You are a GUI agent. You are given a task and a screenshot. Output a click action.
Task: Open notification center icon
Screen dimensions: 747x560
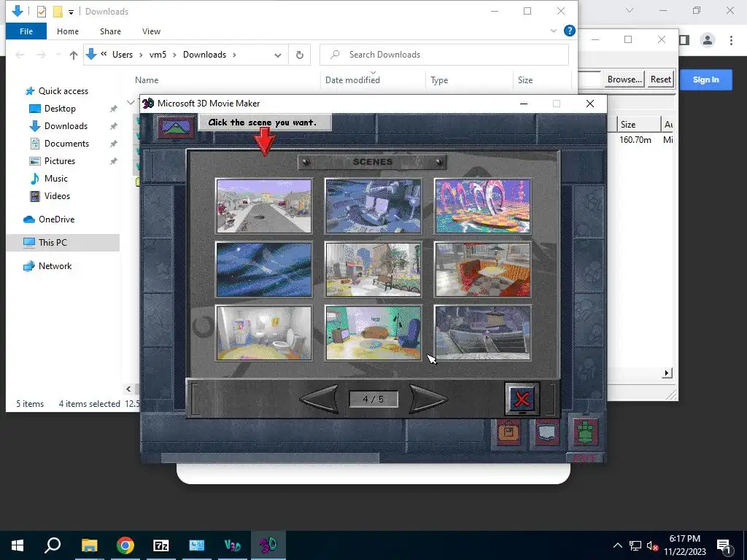[x=724, y=545]
